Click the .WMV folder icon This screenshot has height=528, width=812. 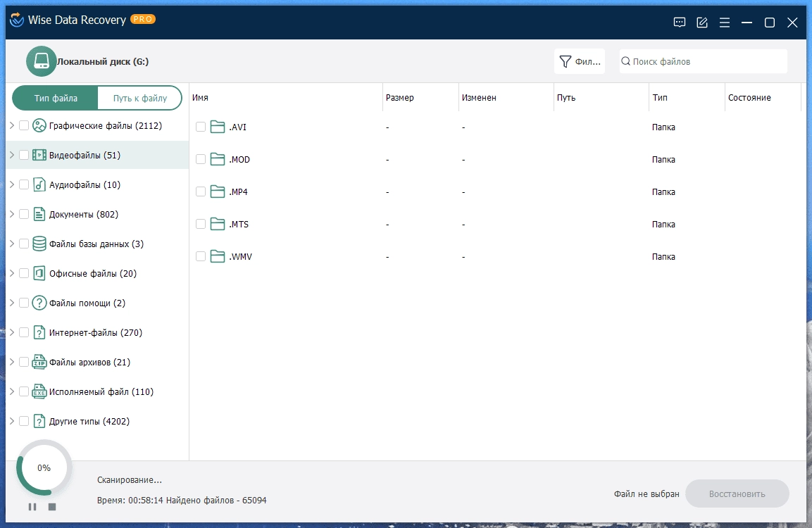coord(218,256)
